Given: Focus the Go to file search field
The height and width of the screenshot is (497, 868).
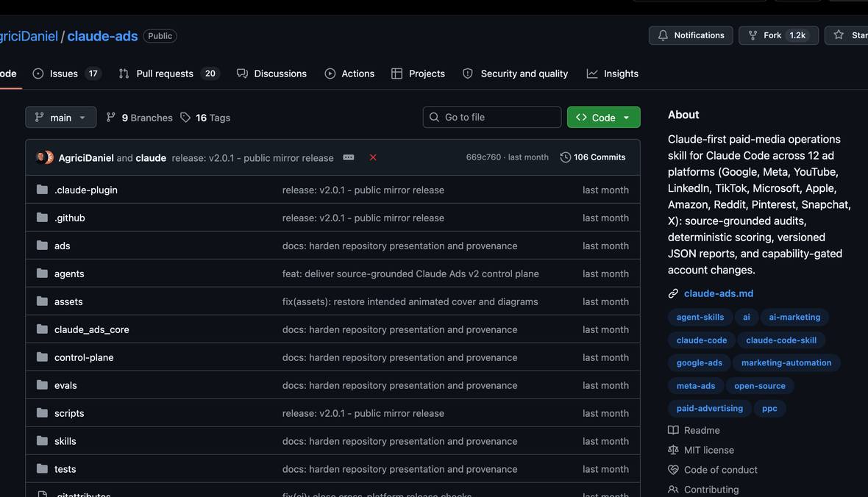Looking at the screenshot, I should [x=492, y=118].
